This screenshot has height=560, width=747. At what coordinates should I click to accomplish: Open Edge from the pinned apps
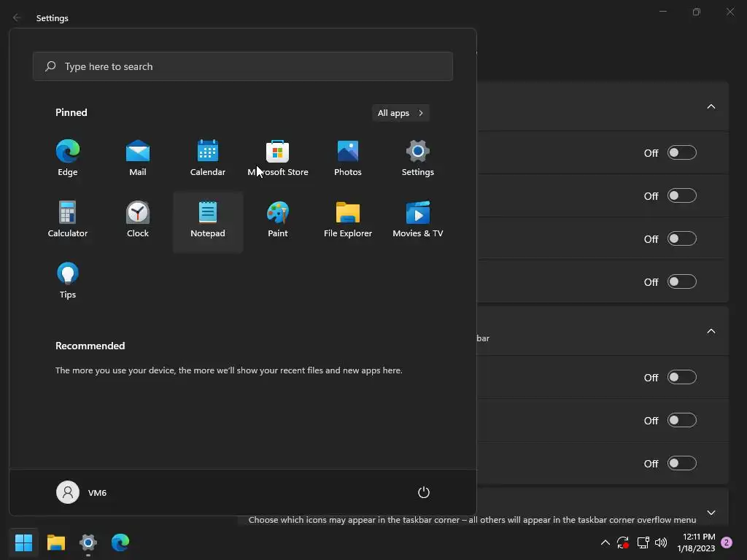pos(68,158)
